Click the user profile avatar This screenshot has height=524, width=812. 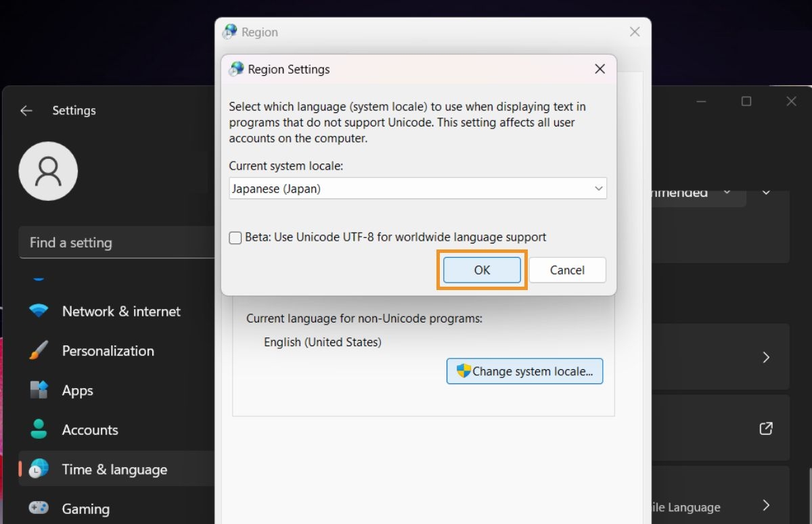(x=48, y=171)
